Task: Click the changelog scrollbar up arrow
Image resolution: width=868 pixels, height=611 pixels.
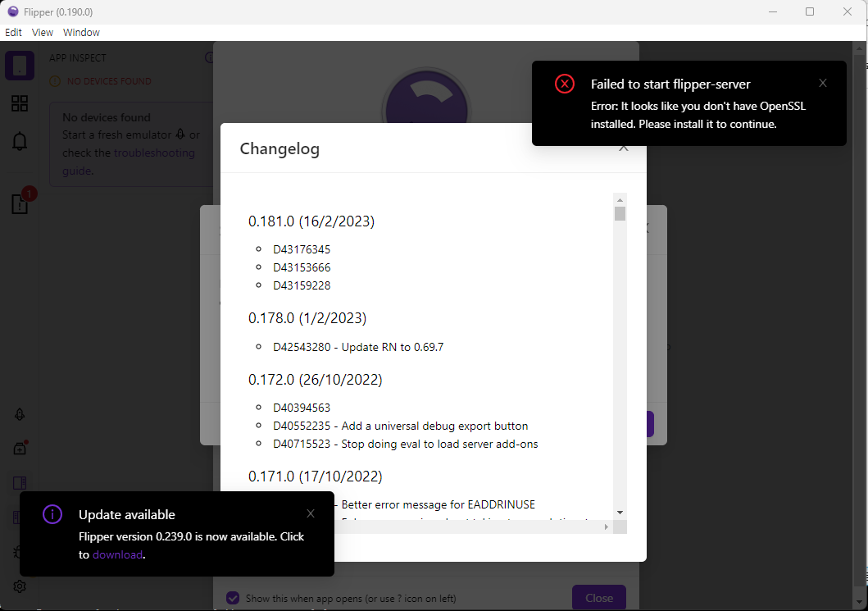Action: click(x=620, y=200)
